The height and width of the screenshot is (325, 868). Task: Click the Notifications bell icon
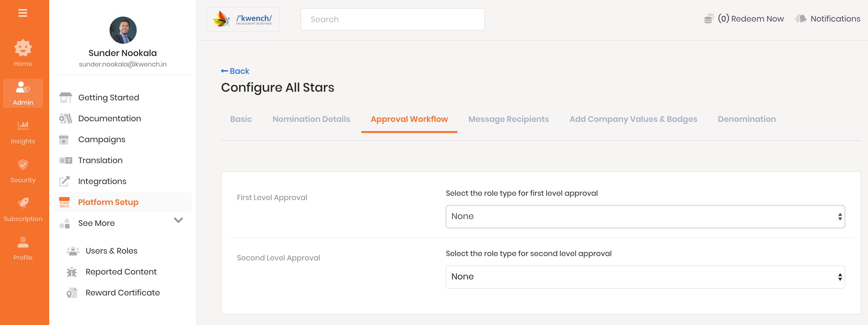click(x=801, y=19)
